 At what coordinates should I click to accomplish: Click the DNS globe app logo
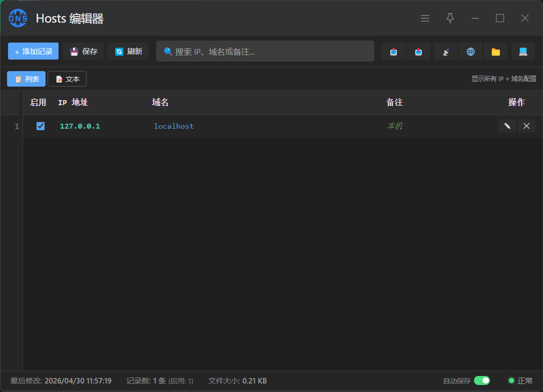pyautogui.click(x=18, y=18)
